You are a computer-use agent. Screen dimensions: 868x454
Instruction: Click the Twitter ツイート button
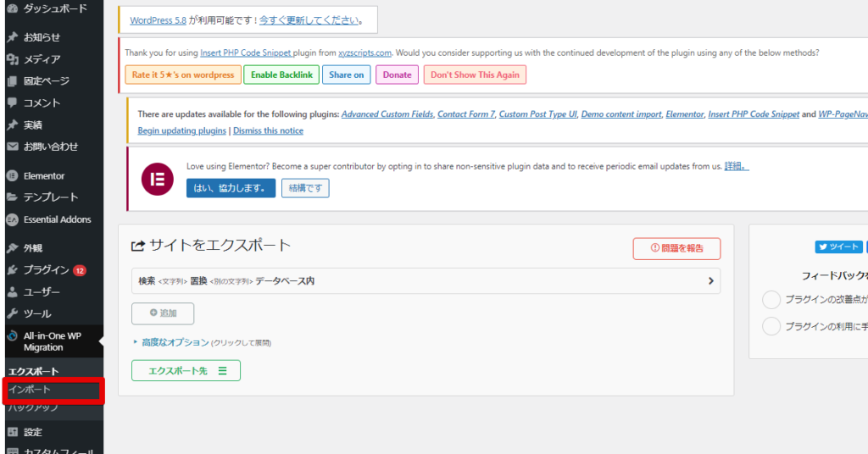837,247
